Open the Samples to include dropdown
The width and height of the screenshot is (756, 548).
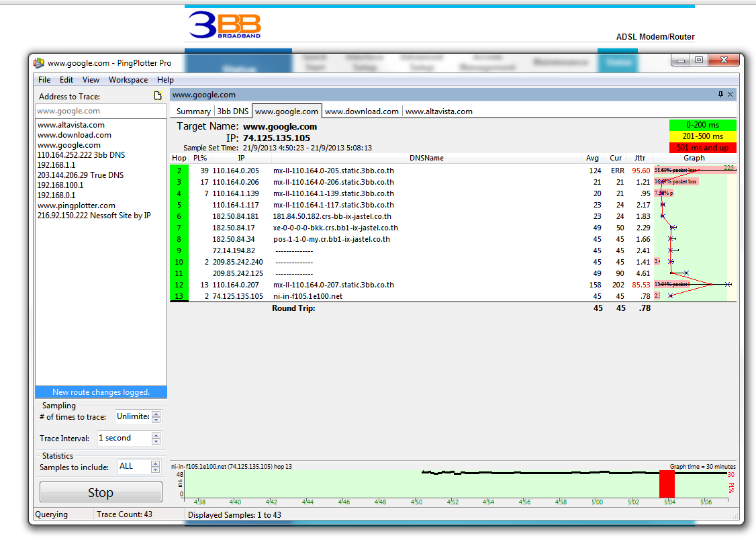pos(156,466)
